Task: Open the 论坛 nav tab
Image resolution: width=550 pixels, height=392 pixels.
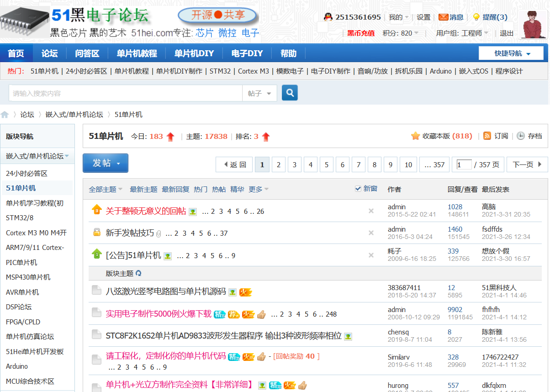Action: pyautogui.click(x=49, y=53)
